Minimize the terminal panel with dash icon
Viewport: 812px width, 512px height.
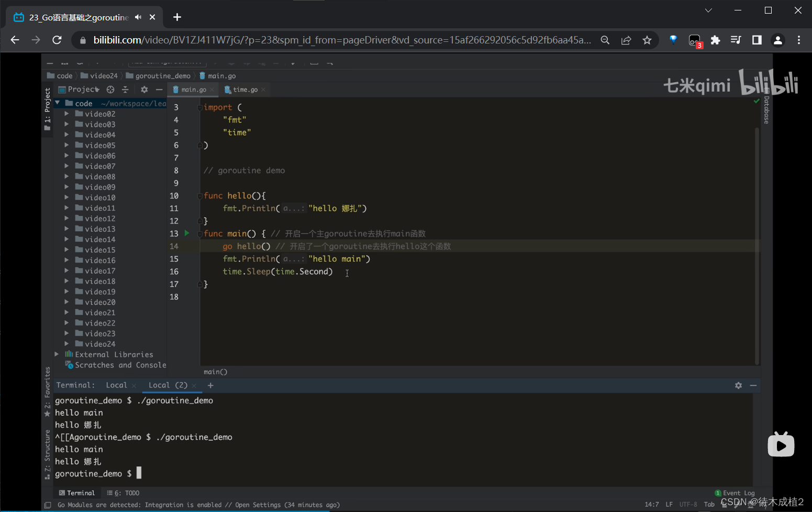pyautogui.click(x=753, y=385)
